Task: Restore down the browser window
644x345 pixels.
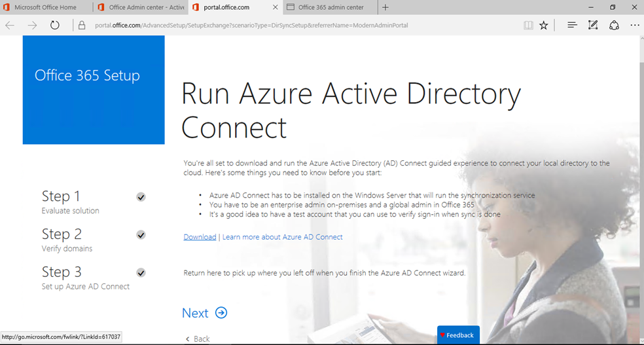Action: click(613, 7)
